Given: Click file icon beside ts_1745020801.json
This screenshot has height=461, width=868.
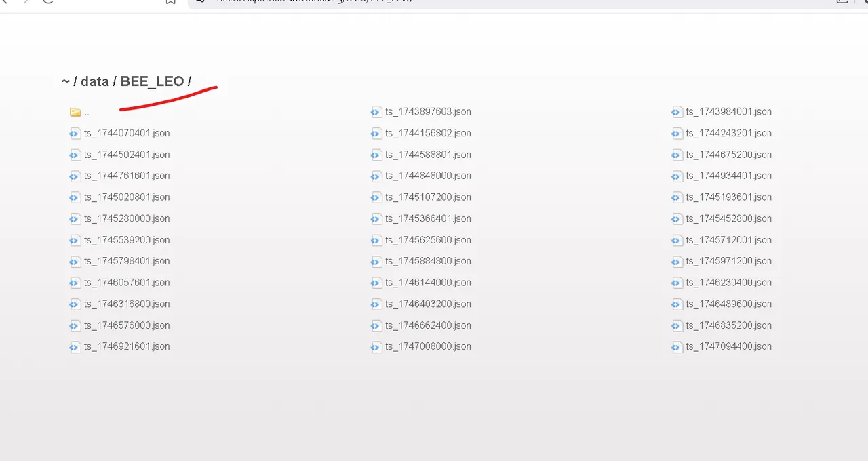Looking at the screenshot, I should tap(75, 198).
